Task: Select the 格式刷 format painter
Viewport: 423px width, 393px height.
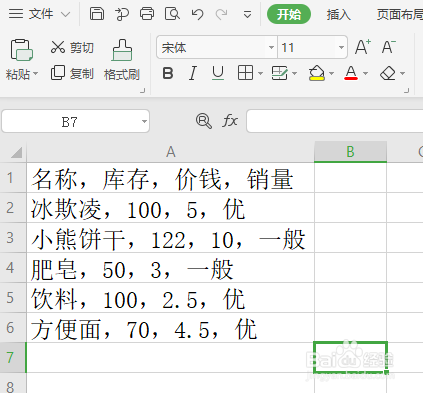Action: tap(122, 60)
